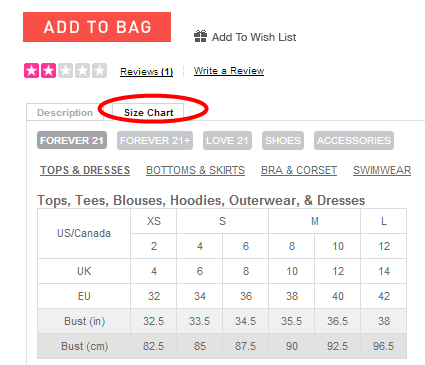
Task: Click the fifth gray rating star
Action: click(99, 71)
